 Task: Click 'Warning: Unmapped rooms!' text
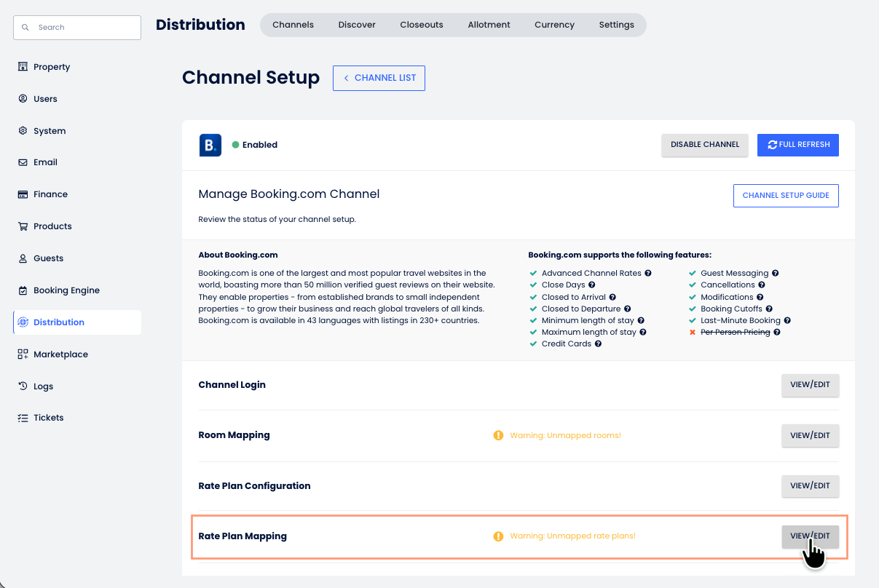[x=565, y=436]
